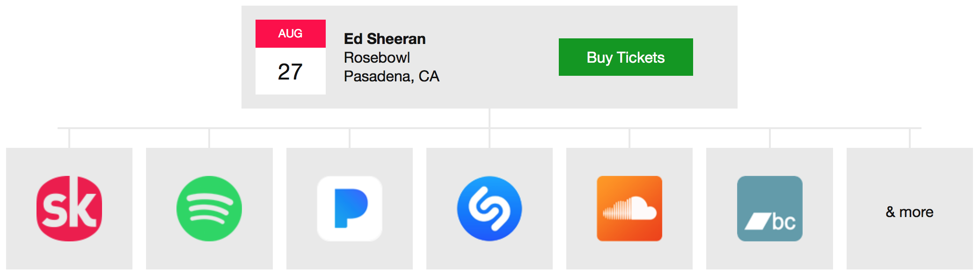Click the gray Pandora tile background
The image size is (980, 276).
point(350,255)
